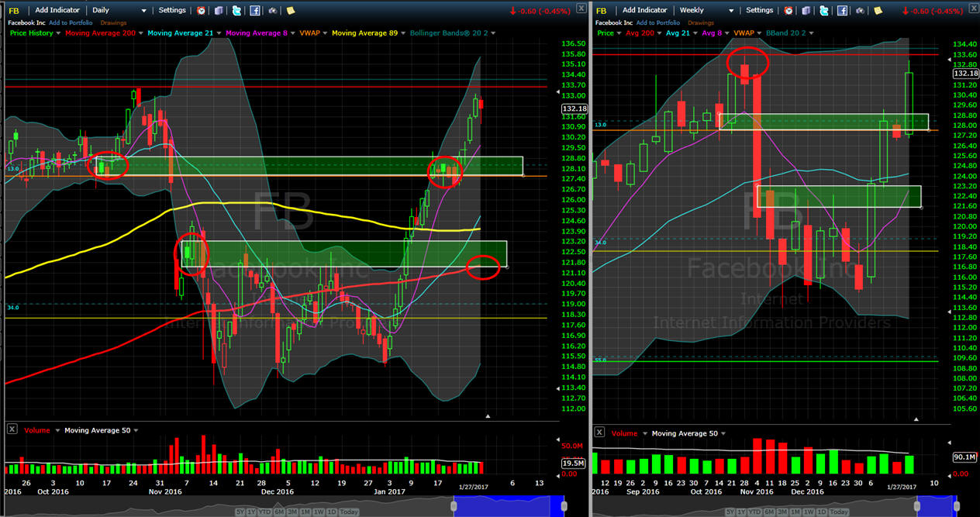Click the binoculars icon on weekly chart
The width and height of the screenshot is (980, 517).
[x=859, y=11]
